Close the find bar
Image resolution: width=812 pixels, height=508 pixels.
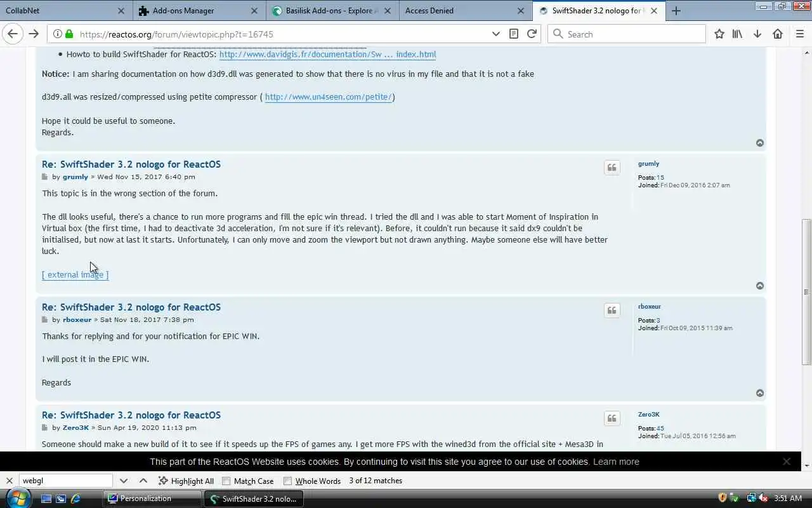pyautogui.click(x=10, y=481)
